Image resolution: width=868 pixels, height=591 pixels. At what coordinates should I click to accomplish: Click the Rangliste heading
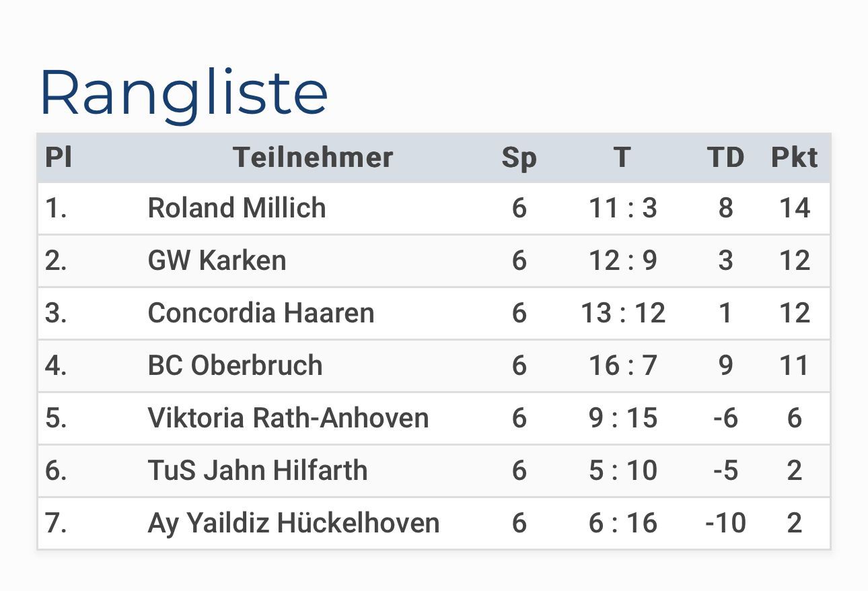(184, 93)
